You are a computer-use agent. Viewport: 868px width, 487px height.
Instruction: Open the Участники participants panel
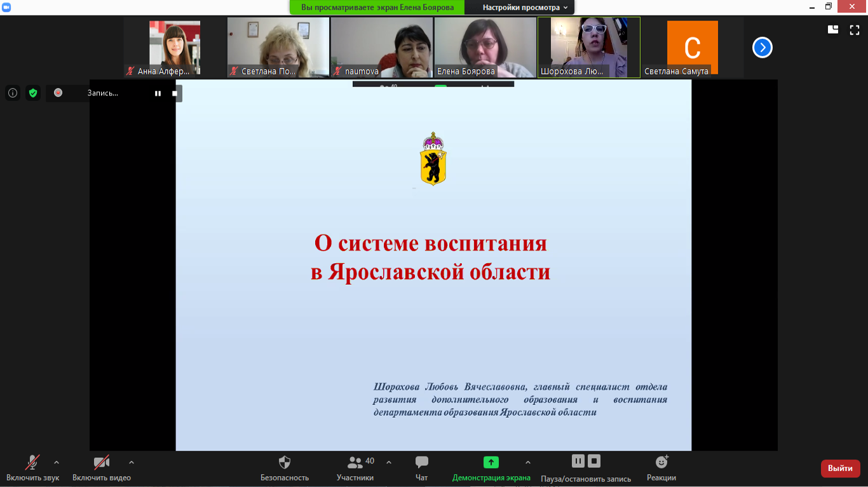[x=355, y=469]
